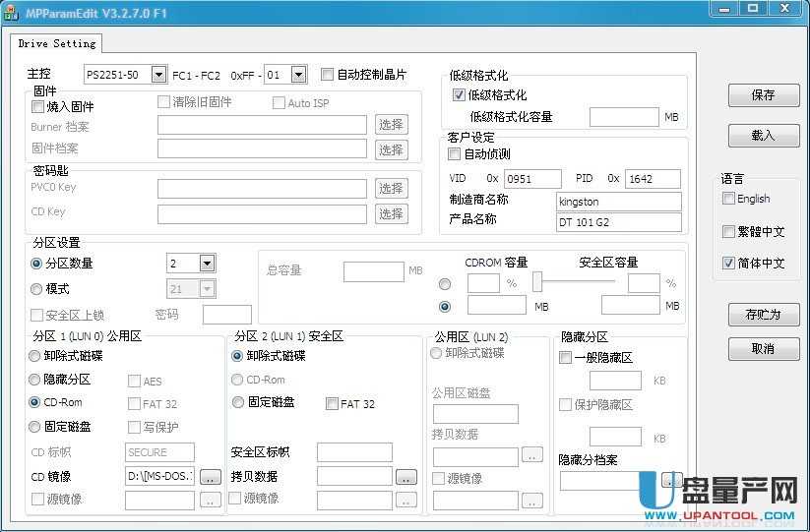Image resolution: width=810 pixels, height=532 pixels.
Task: Click browse button beside 隐藏分档案 field
Action: pyautogui.click(x=670, y=480)
